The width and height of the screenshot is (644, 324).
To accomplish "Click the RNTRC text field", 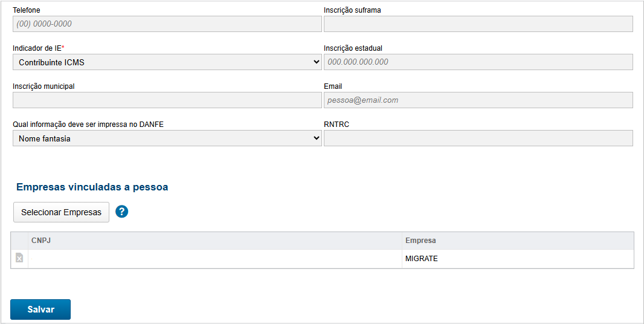I will (478, 138).
